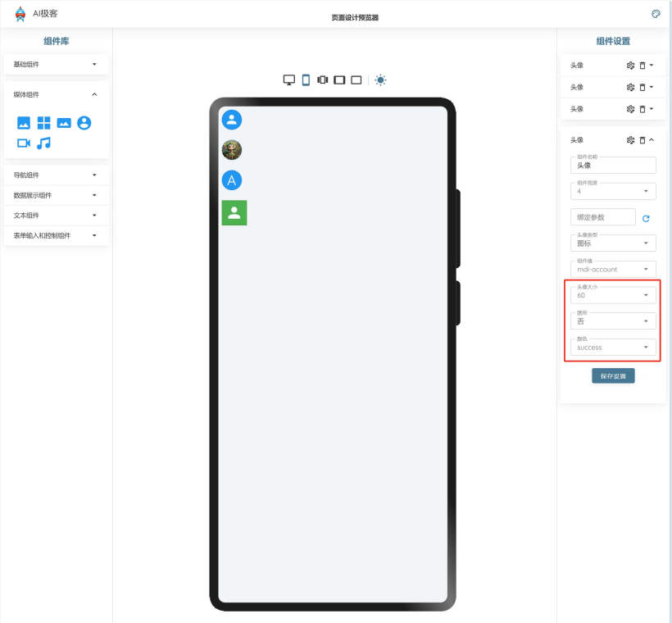Click the 组件名称 input field
The width and height of the screenshot is (672, 623).
click(612, 166)
